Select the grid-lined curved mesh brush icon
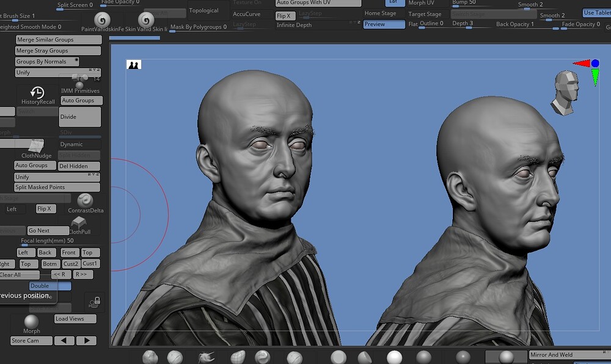Image resolution: width=611 pixels, height=364 pixels. [238, 357]
